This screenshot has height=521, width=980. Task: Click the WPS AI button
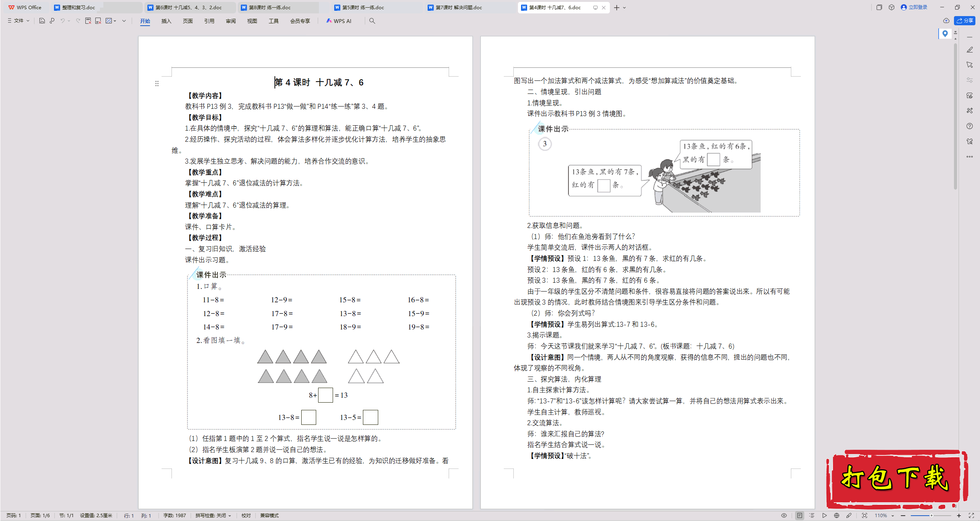[x=339, y=21]
